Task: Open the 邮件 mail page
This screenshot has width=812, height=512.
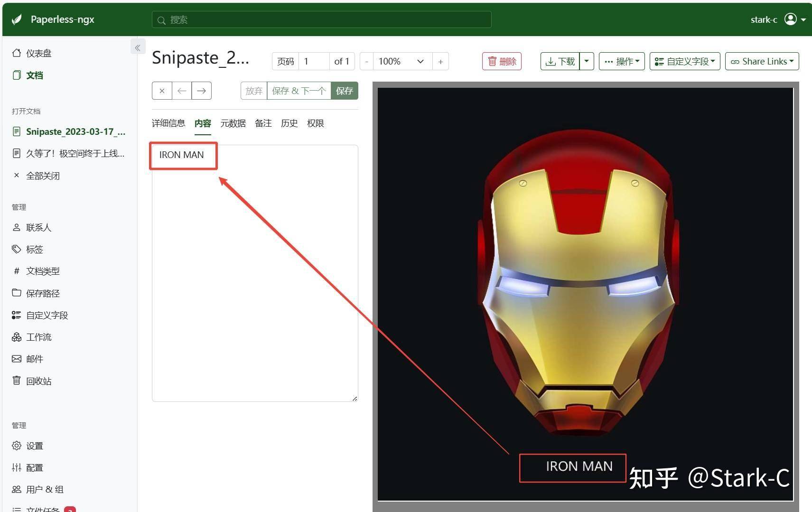Action: point(28,359)
